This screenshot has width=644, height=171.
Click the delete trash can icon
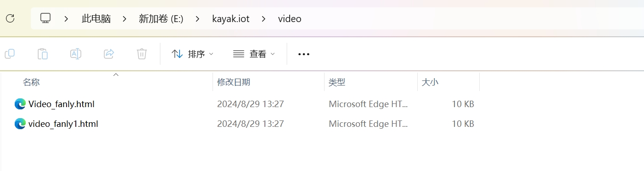click(142, 54)
